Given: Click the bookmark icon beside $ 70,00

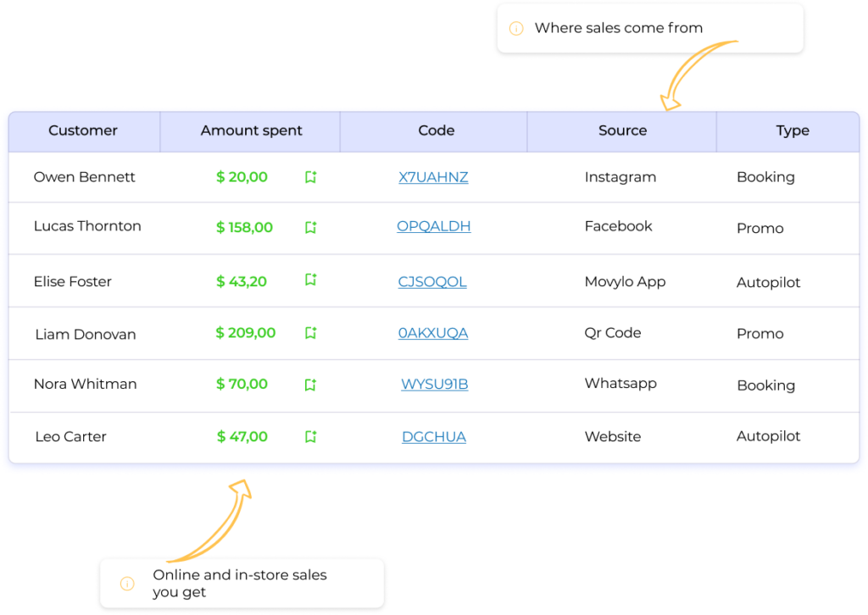Looking at the screenshot, I should click(x=310, y=385).
